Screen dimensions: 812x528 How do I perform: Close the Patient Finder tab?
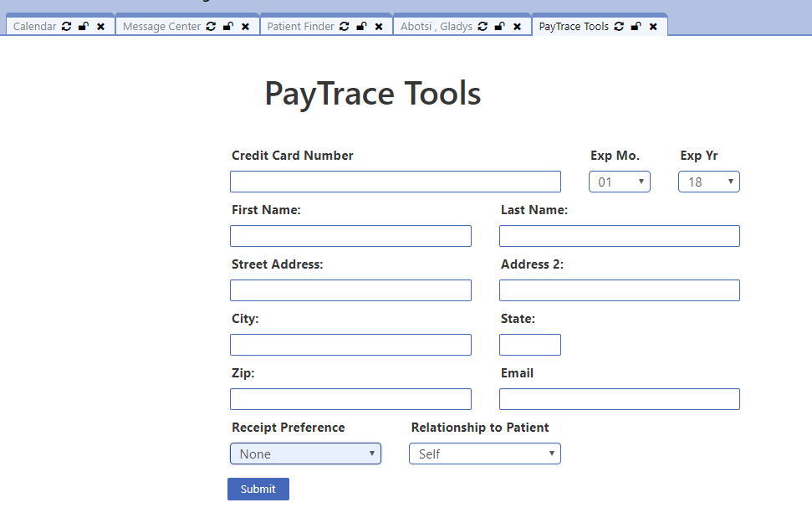(379, 27)
